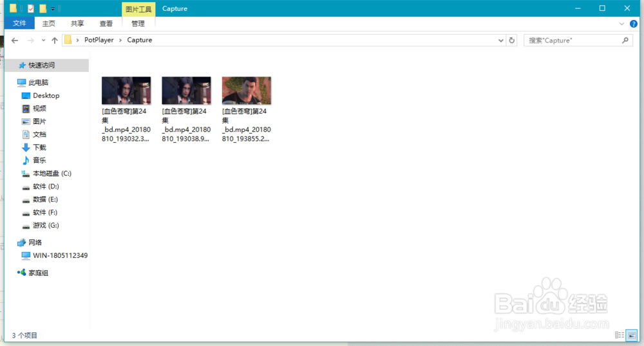The image size is (644, 346).
Task: Select 数据 (E:) drive
Action: coord(45,199)
